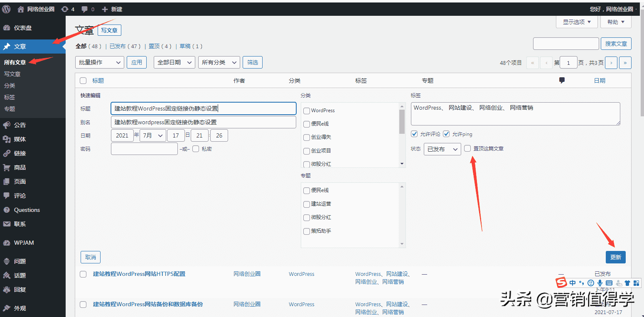Check the 策拓助手 topic checkbox
The height and width of the screenshot is (317, 644).
307,231
